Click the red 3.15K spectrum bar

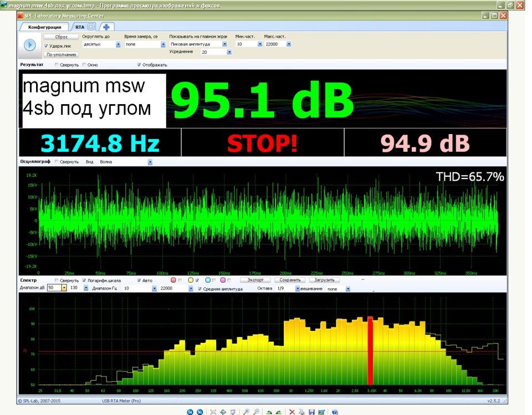click(371, 351)
